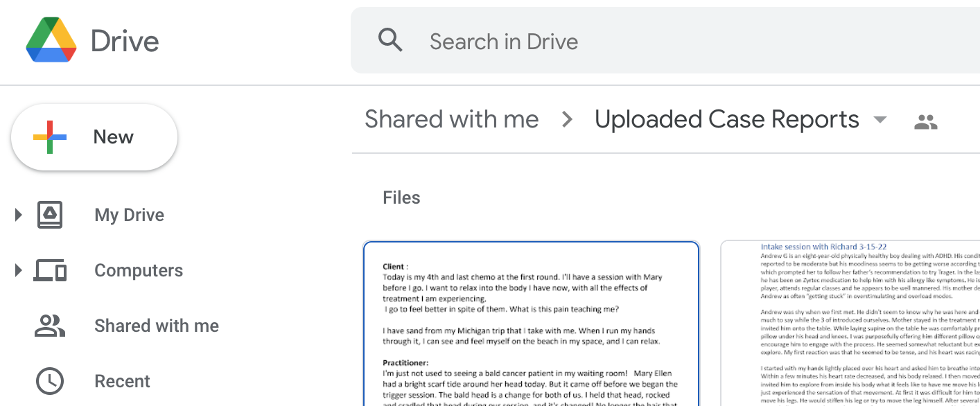This screenshot has width=980, height=406.
Task: Open Computers in sidebar
Action: 139,270
